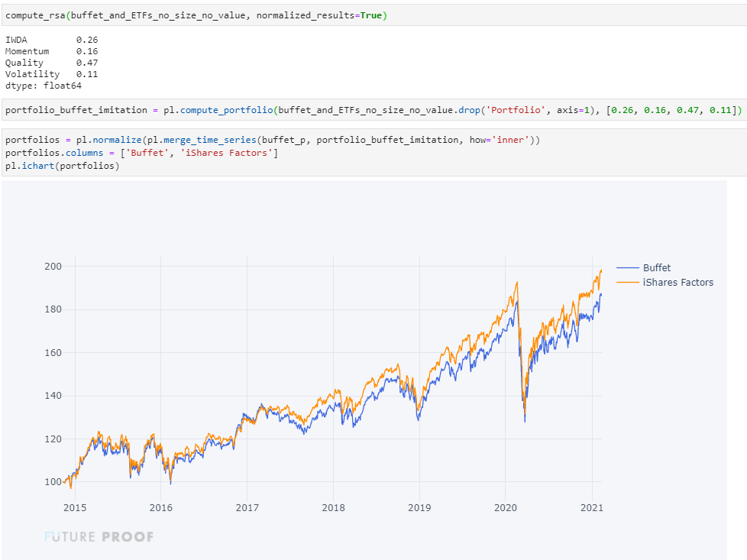The image size is (747, 560).
Task: Toggle the iShares Factors legend entry
Action: pyautogui.click(x=677, y=283)
